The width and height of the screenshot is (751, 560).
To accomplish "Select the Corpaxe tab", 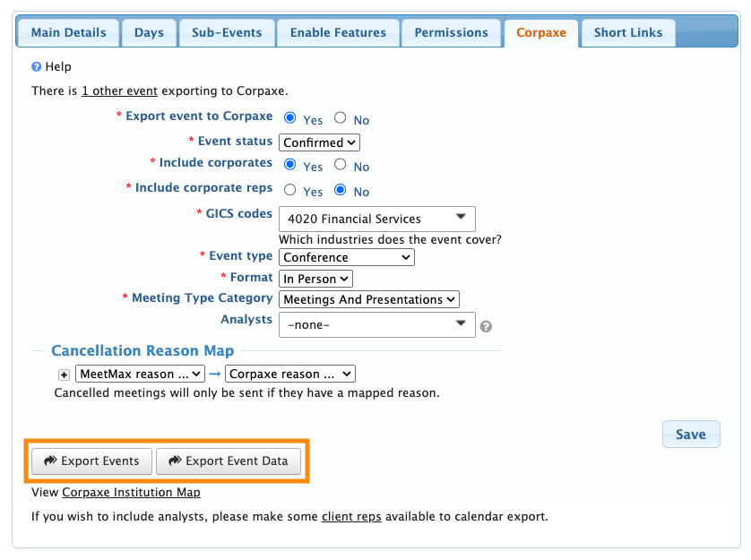I will pos(541,32).
